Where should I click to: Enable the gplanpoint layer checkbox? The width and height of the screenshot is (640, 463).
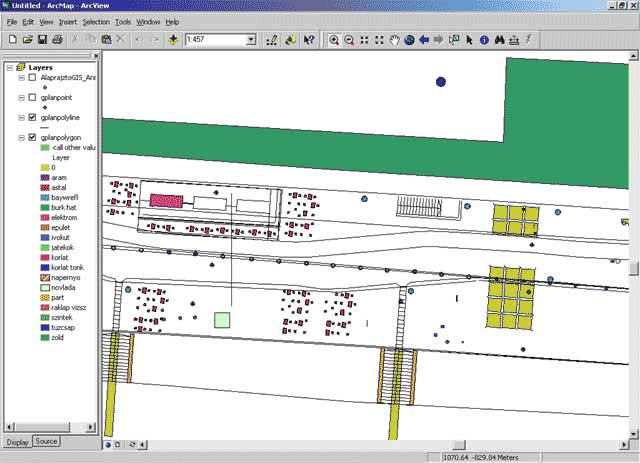33,98
